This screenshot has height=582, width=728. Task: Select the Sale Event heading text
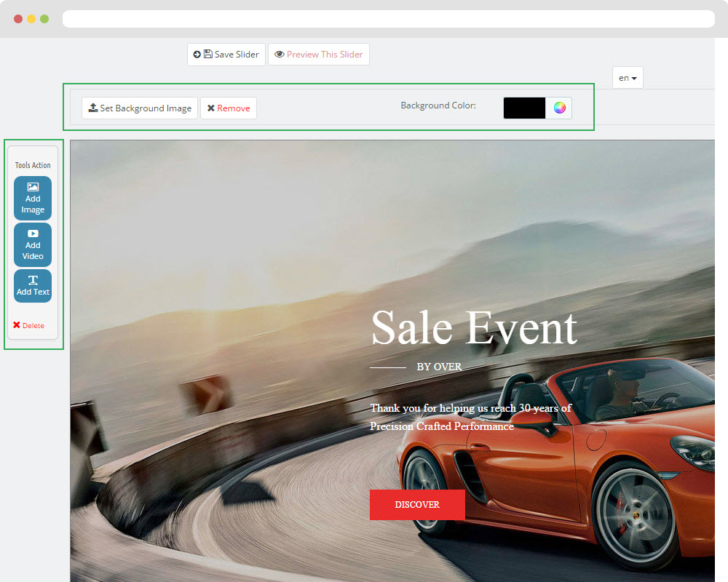click(x=474, y=328)
